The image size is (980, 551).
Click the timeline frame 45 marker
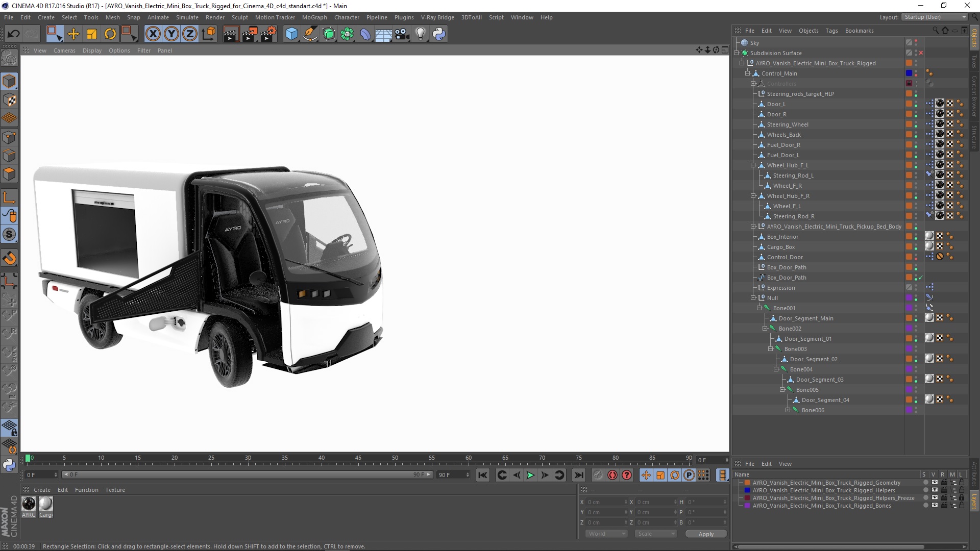tap(358, 459)
